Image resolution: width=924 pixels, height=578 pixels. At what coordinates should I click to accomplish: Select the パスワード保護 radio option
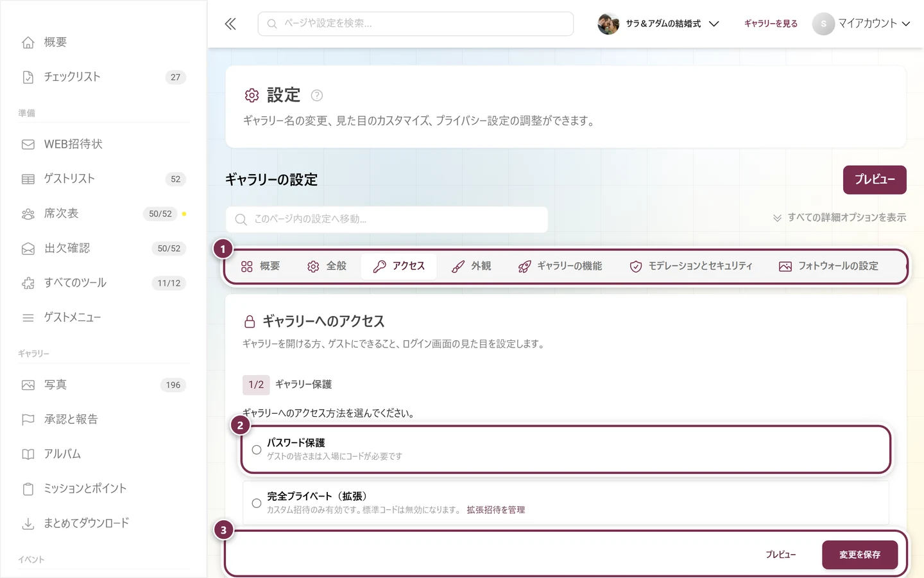[x=257, y=450]
